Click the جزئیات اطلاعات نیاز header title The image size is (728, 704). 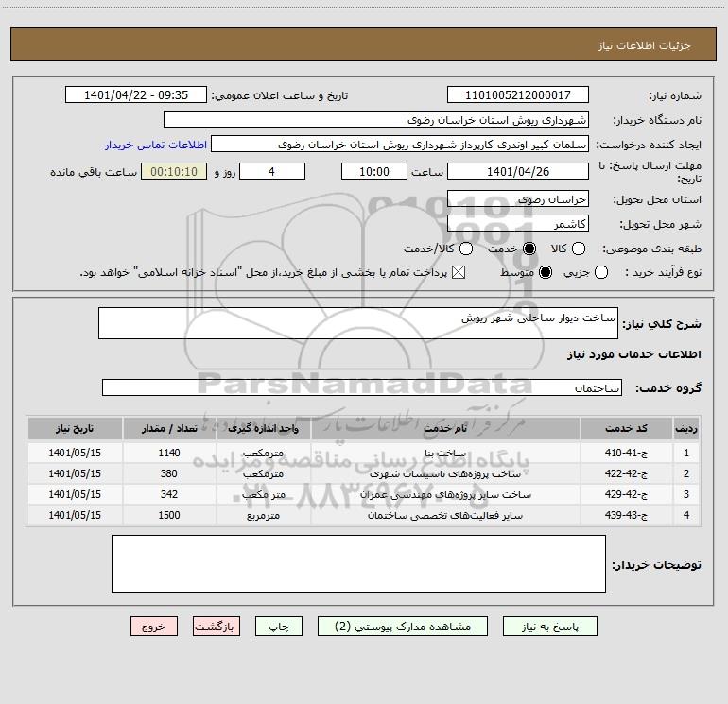[645, 45]
